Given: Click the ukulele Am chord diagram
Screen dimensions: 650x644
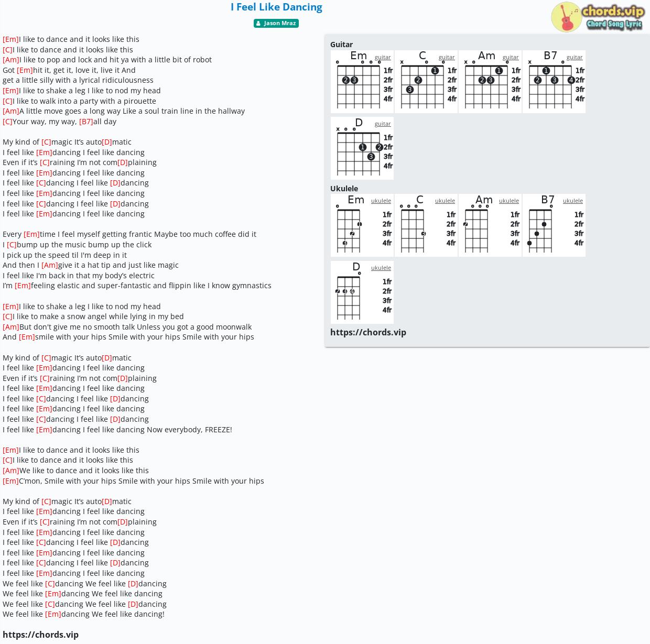Looking at the screenshot, I should tap(490, 225).
